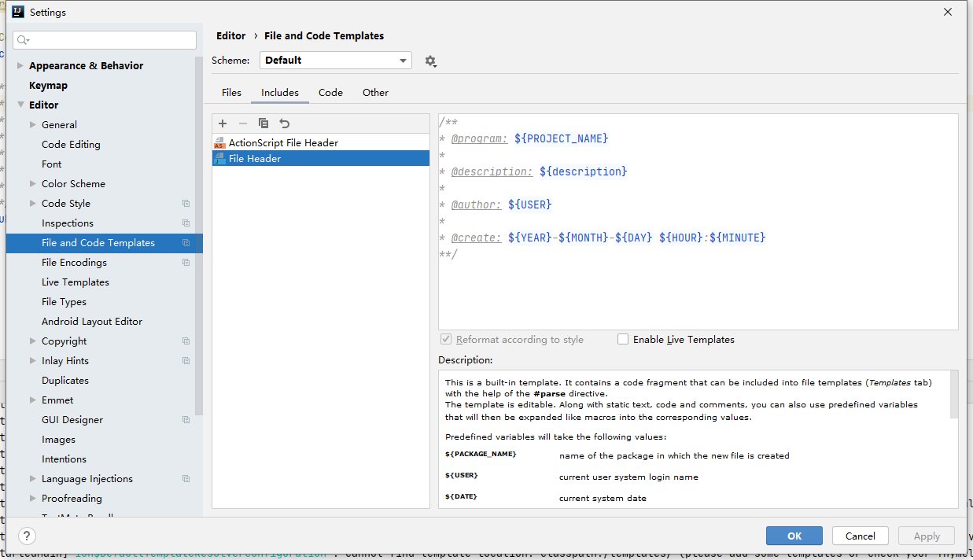
Task: Open the scheme gear settings icon
Action: click(430, 61)
